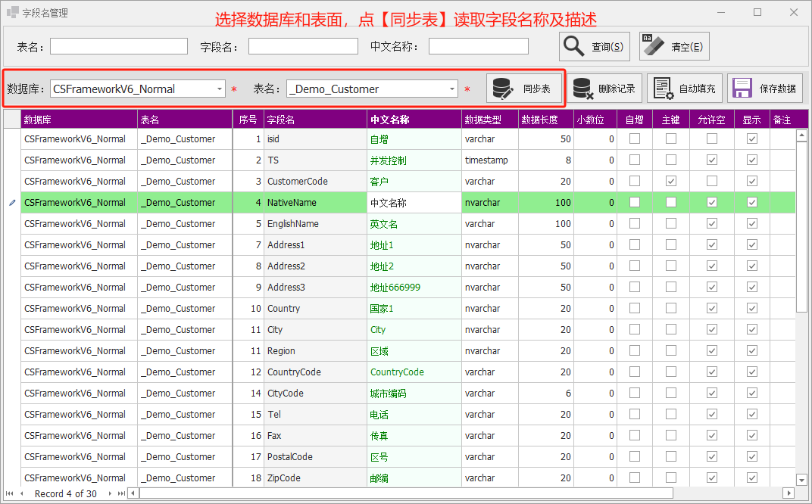
Task: Toggle 自增 checkbox for City row
Action: coord(635,330)
